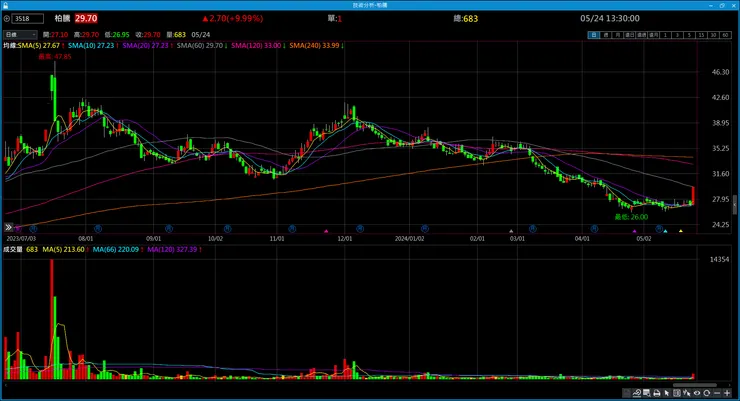Click the horizontal scrollbar thumb below volume chart
The width and height of the screenshot is (740, 401).
pyautogui.click(x=695, y=385)
